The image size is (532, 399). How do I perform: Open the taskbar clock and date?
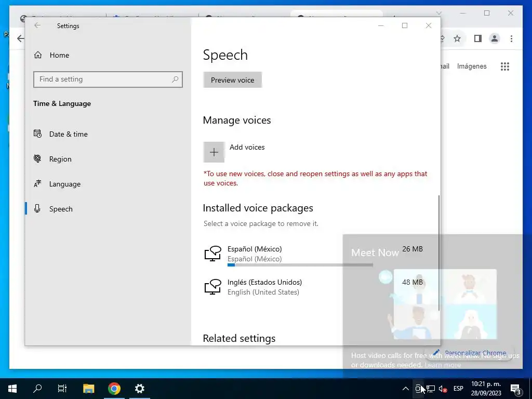486,389
